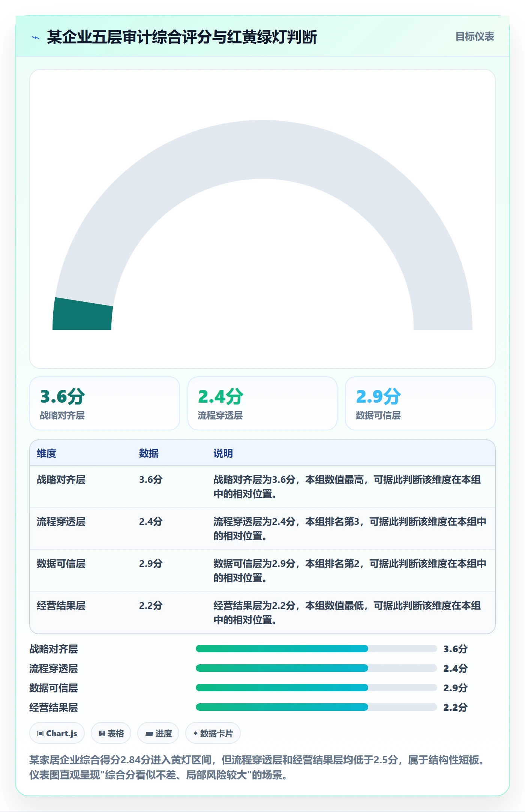Click the lightning icon beside the title

(x=36, y=37)
